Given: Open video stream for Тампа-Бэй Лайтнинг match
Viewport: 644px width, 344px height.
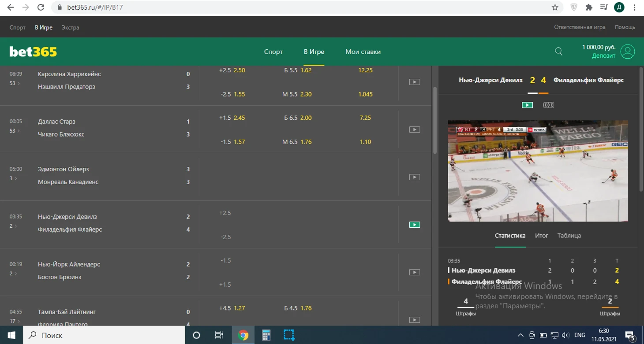Looking at the screenshot, I should click(x=415, y=320).
